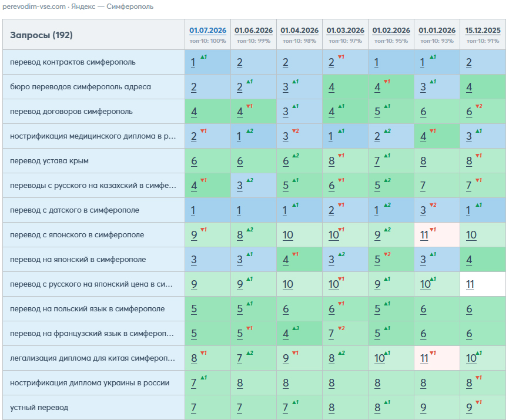Image resolution: width=509 pixels, height=420 pixels.
Task: Select the 01.06.2026 date column header
Action: [x=253, y=31]
